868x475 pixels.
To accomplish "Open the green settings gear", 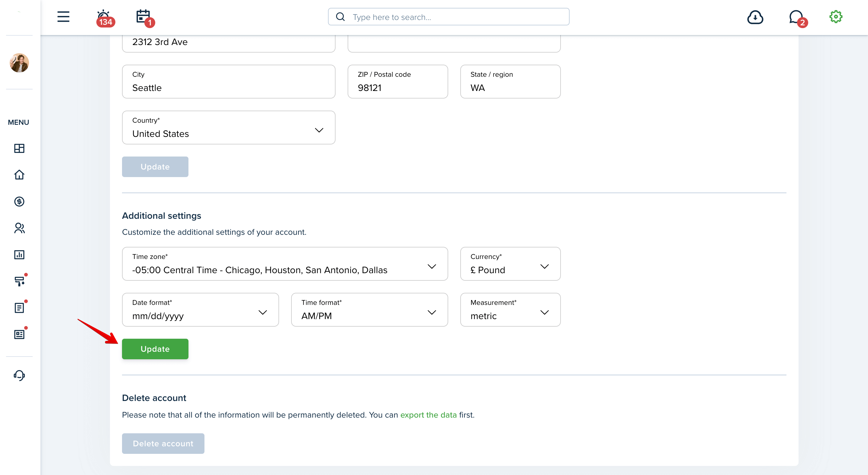I will pos(836,17).
